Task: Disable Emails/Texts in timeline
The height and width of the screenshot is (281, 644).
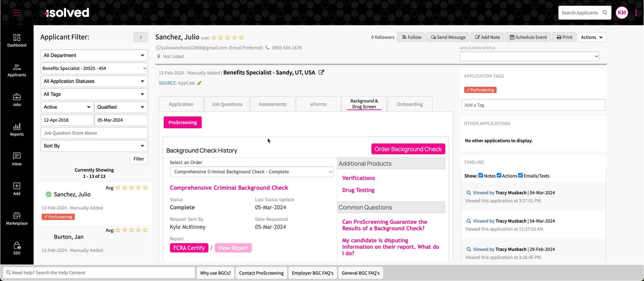Action: pyautogui.click(x=520, y=175)
